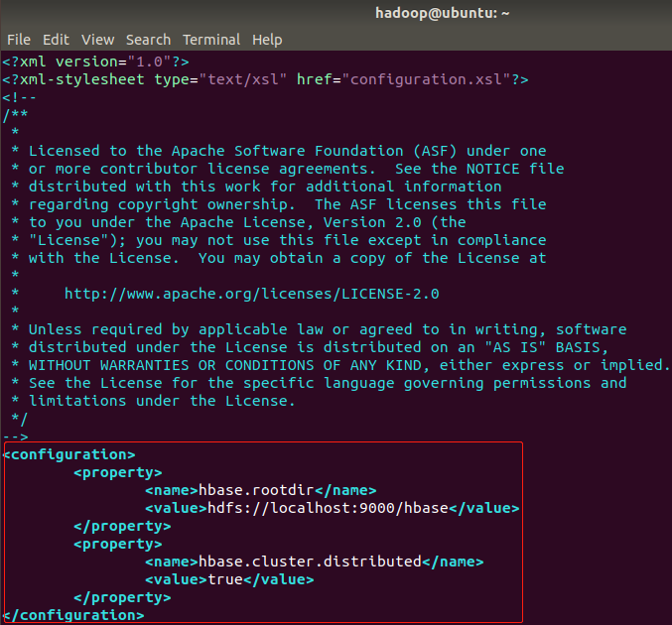Click the hdfs://localhost:9000/hbase value

(328, 508)
